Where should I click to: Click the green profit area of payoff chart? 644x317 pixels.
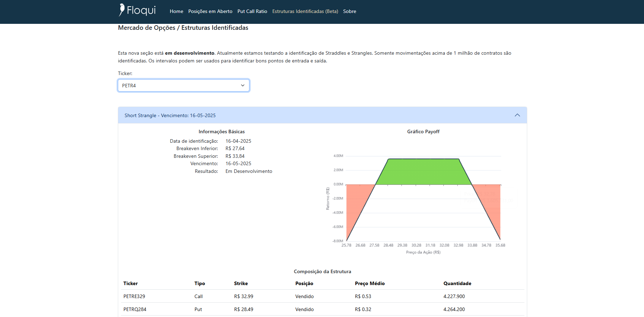tap(423, 172)
